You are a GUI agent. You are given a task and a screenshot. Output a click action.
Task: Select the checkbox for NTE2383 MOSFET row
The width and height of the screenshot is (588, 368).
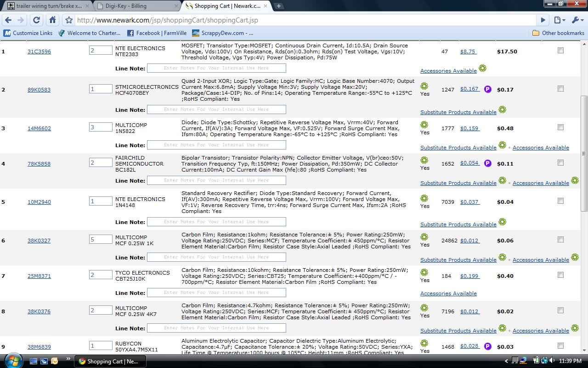click(x=560, y=51)
